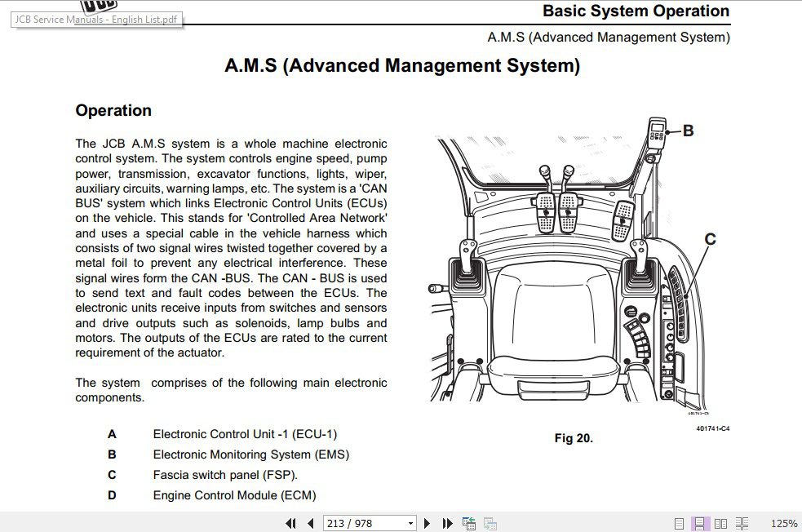Switch to continuous page view layout
This screenshot has width=802, height=532.
point(698,523)
